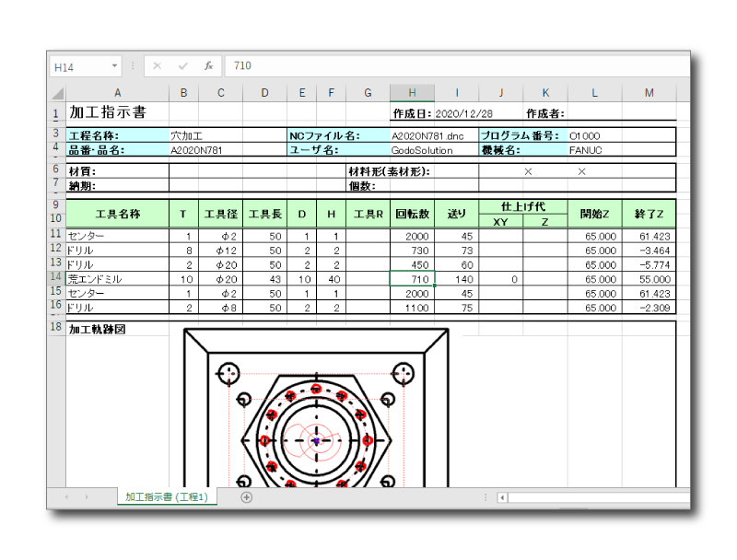
Task: Click the 工具名称 column heading cell
Action: 118,214
